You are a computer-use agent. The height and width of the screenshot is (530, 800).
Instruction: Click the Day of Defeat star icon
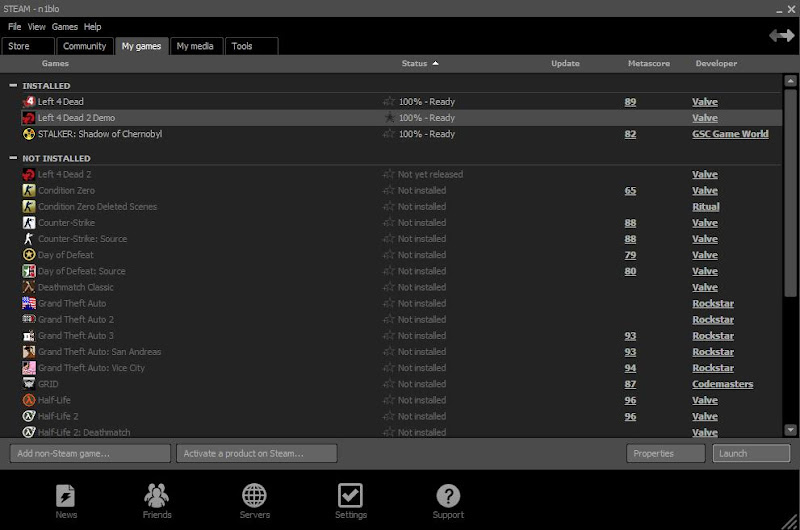(29, 255)
